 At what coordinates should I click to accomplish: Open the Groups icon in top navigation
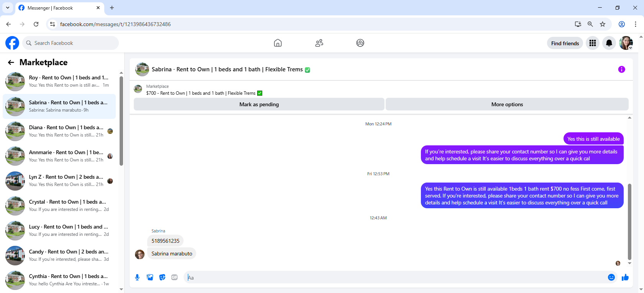(x=360, y=43)
